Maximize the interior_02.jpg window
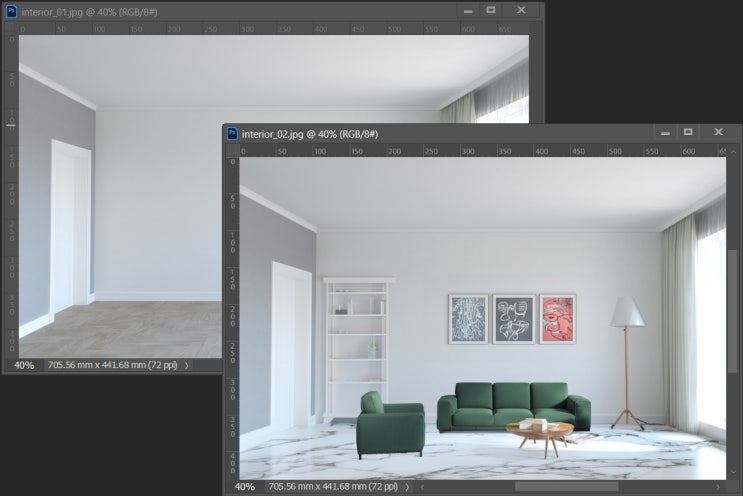This screenshot has height=496, width=743. coord(688,132)
